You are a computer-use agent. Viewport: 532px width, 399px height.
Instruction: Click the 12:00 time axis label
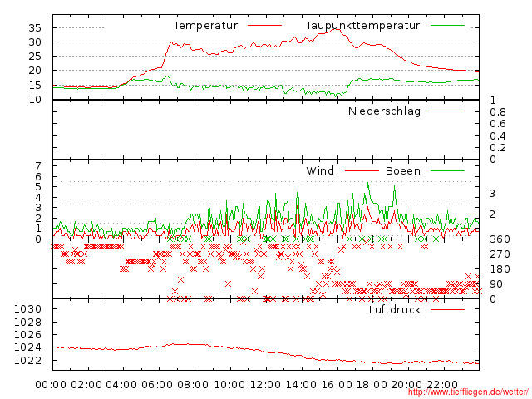point(265,385)
